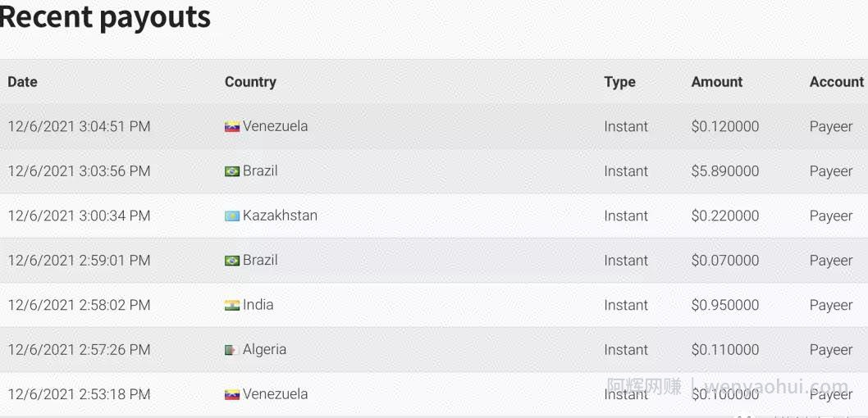Click the Brazil flag in 3:03:56 PM row
868x418 pixels.
pyautogui.click(x=232, y=171)
